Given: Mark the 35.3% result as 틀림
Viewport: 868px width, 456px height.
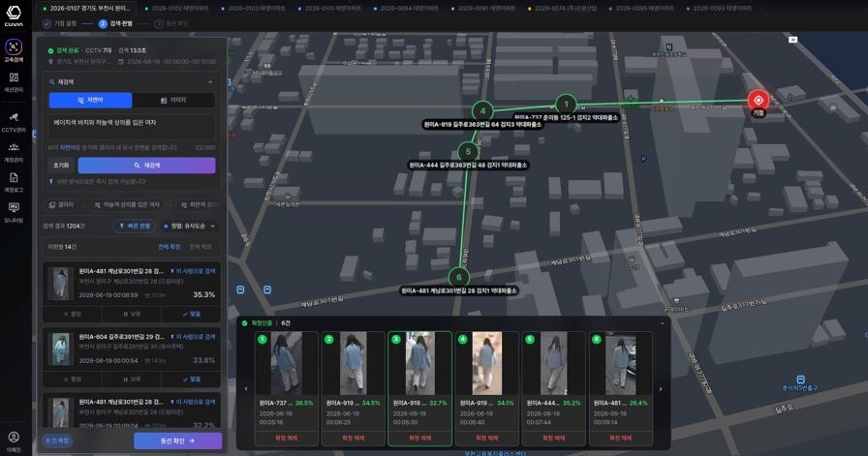Looking at the screenshot, I should pyautogui.click(x=72, y=314).
